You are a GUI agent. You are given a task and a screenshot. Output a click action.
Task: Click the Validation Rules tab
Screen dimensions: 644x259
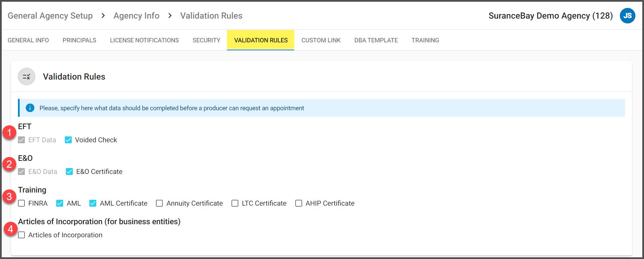click(x=261, y=40)
